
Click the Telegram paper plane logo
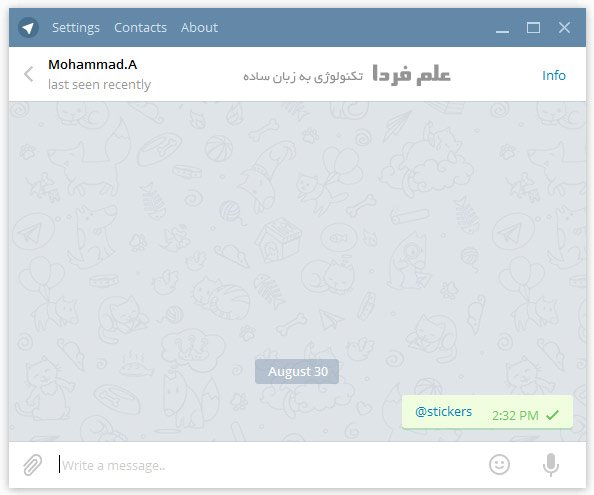coord(28,28)
